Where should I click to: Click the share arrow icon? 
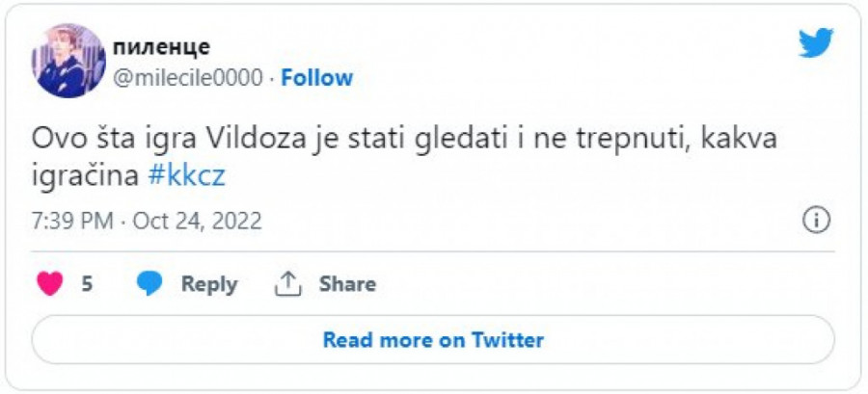point(288,283)
